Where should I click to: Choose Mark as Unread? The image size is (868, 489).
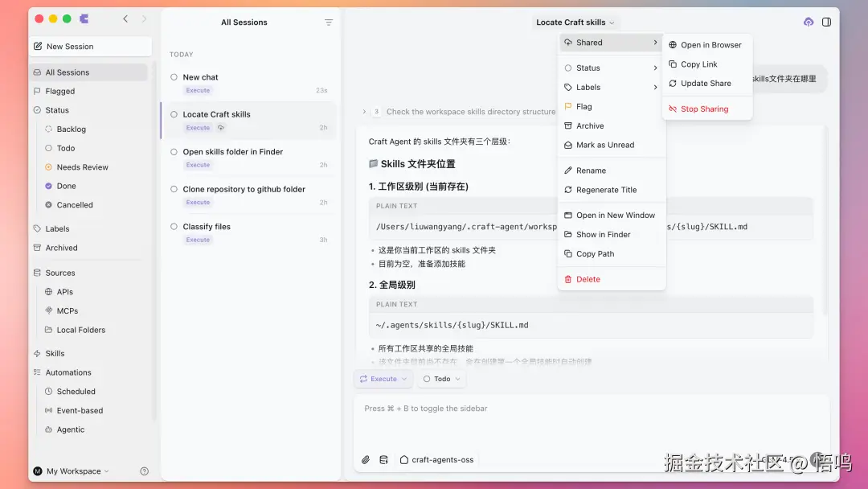[x=611, y=145]
